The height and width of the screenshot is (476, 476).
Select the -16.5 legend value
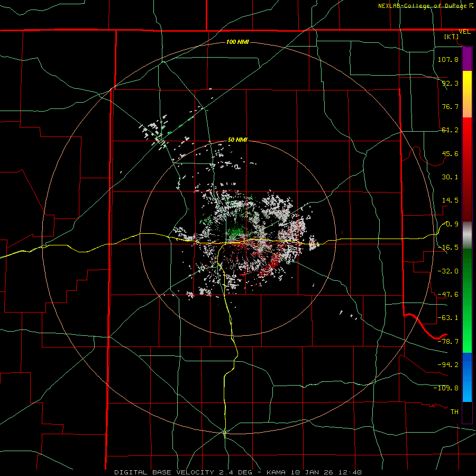[448, 248]
